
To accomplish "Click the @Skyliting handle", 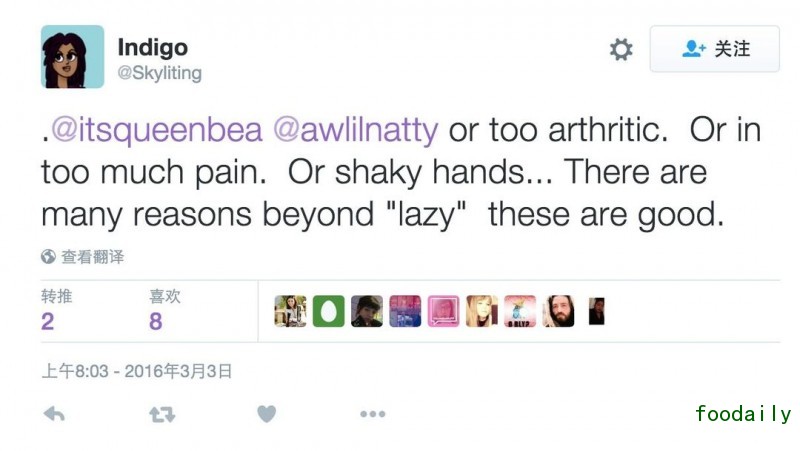I will tap(160, 73).
